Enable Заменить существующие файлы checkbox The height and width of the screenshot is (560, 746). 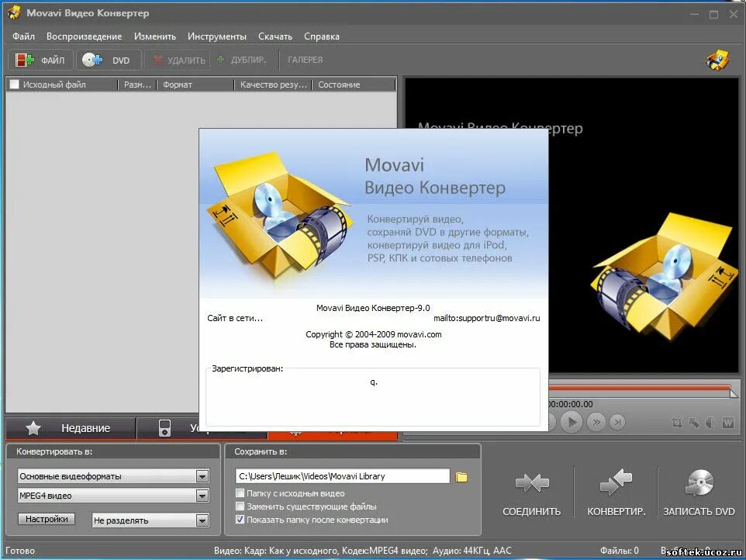(240, 506)
